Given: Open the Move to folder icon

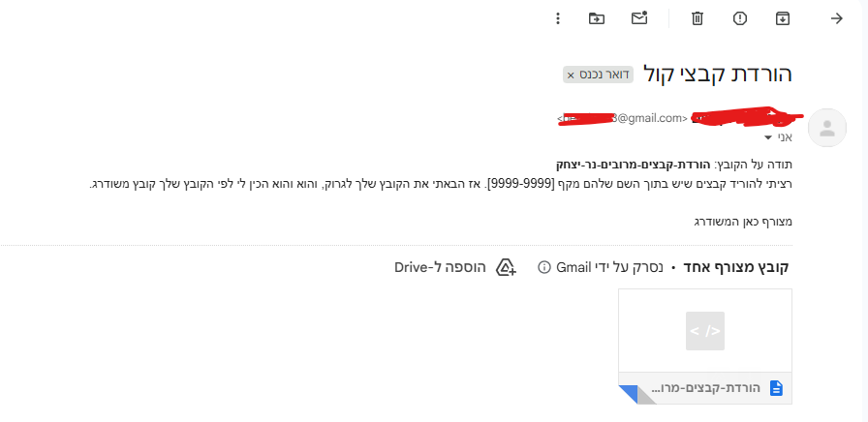Looking at the screenshot, I should click(597, 18).
